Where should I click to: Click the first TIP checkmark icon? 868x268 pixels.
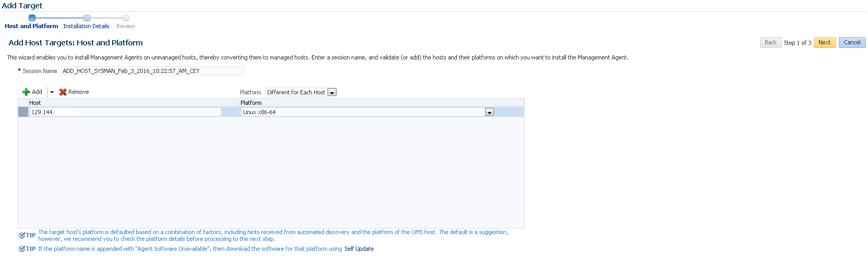click(22, 235)
